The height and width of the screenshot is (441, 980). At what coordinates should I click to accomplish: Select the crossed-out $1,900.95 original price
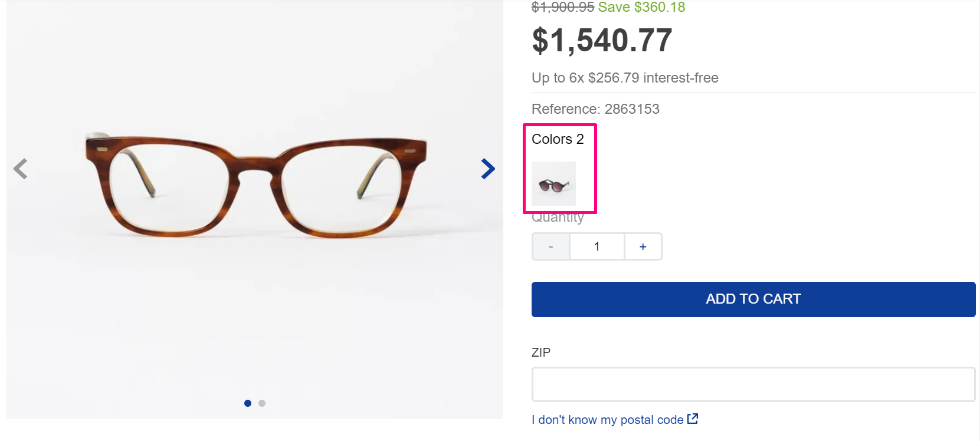(x=562, y=7)
